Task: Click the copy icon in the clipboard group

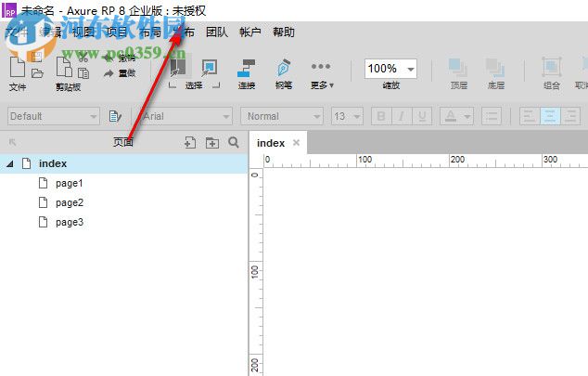Action: [x=83, y=73]
